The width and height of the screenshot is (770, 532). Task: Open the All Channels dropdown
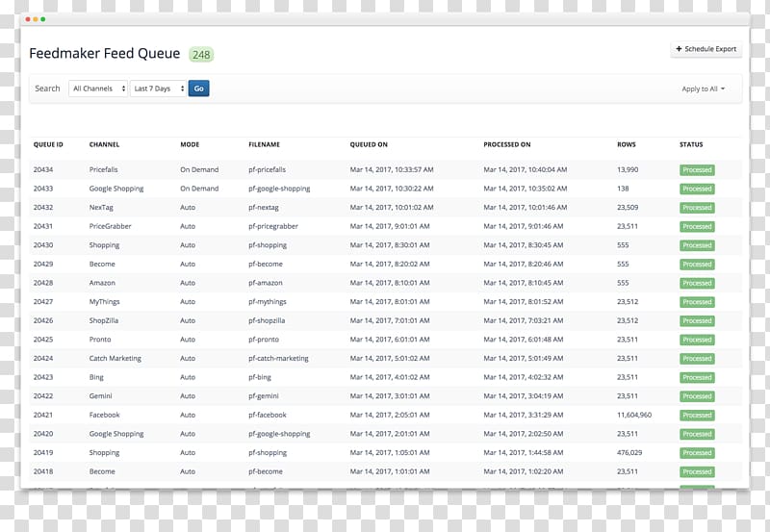click(x=98, y=89)
